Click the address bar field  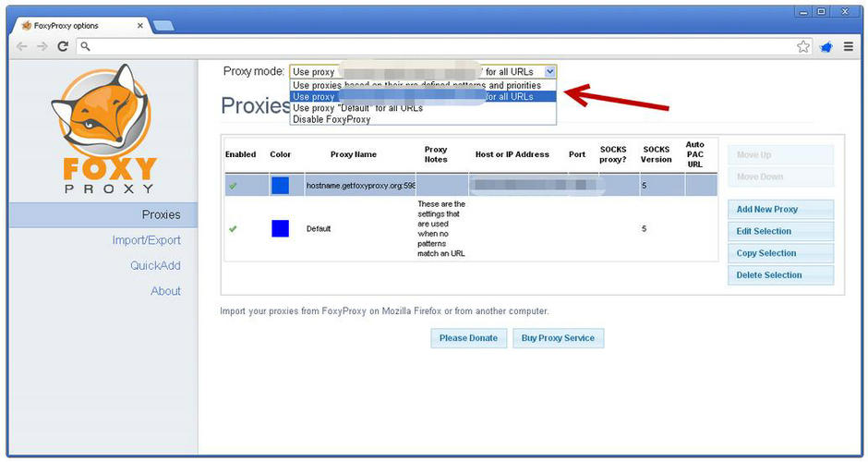point(443,46)
